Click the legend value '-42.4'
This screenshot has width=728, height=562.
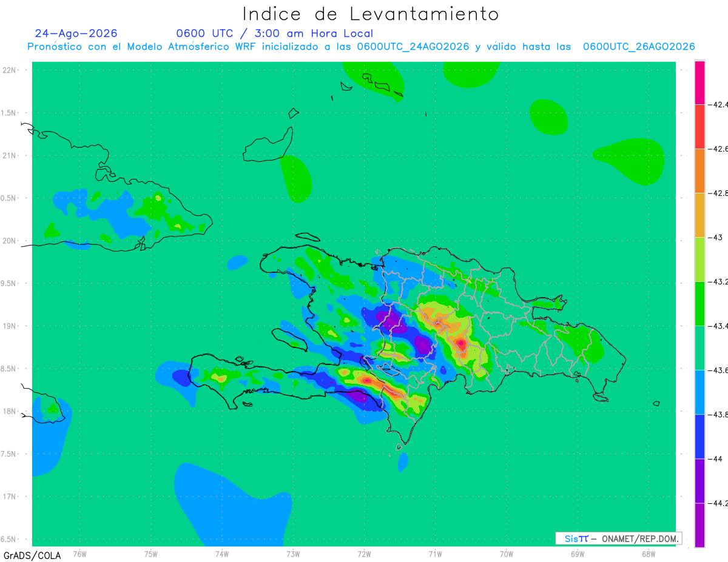[x=719, y=105]
